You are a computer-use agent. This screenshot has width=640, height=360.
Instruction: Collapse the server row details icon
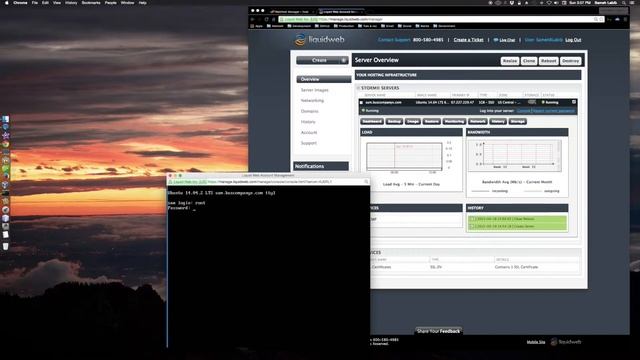pos(574,102)
